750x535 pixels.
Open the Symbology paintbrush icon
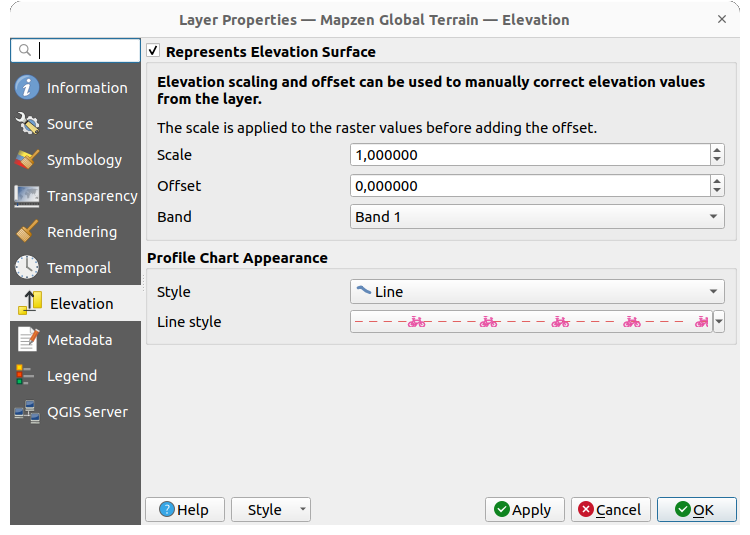(27, 160)
